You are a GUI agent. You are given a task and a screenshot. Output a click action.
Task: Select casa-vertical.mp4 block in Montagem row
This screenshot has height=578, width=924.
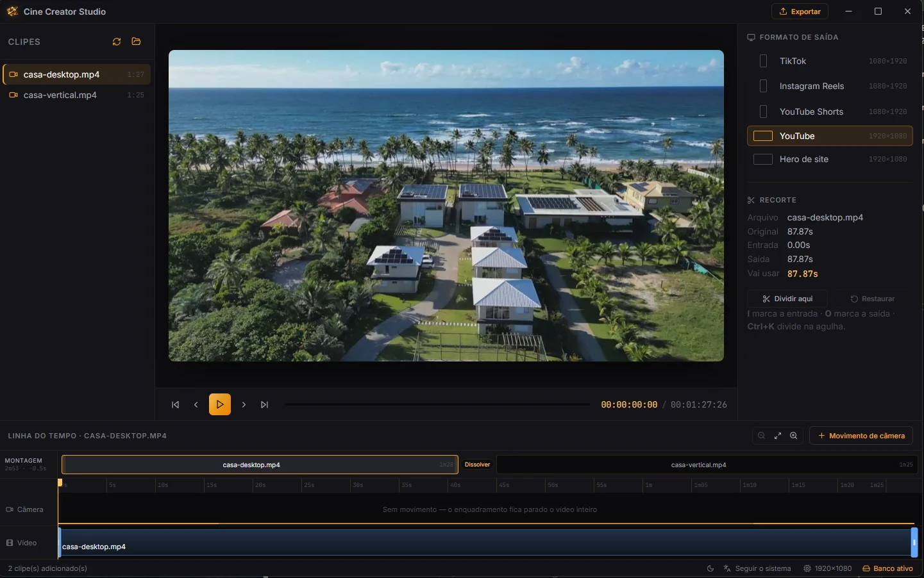pyautogui.click(x=707, y=465)
